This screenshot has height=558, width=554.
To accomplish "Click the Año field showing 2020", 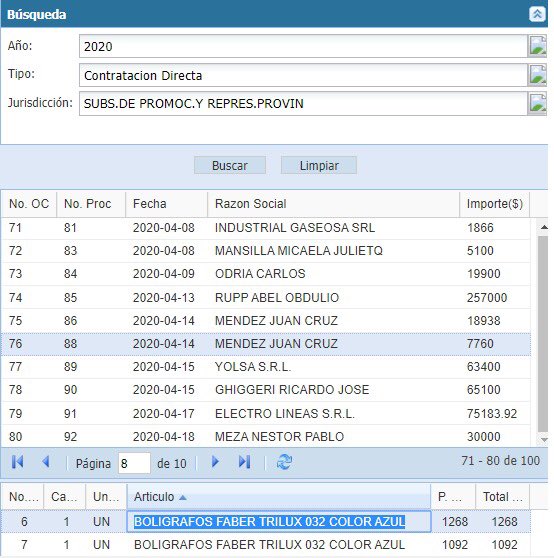I will [x=303, y=46].
